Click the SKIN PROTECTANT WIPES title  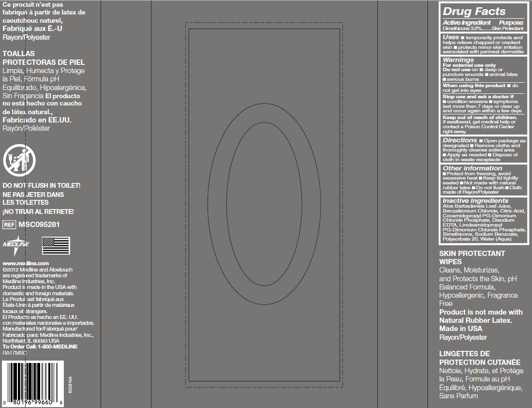[465, 257]
